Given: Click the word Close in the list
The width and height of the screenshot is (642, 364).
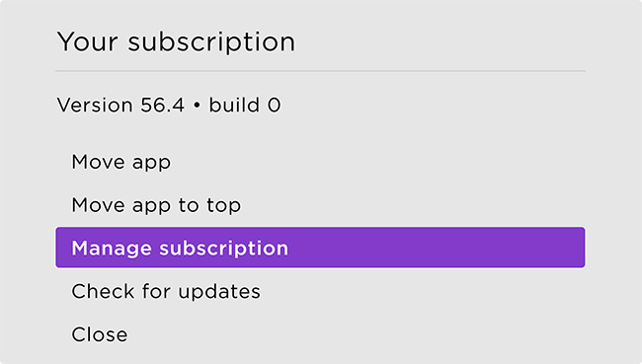Looking at the screenshot, I should click(100, 334).
